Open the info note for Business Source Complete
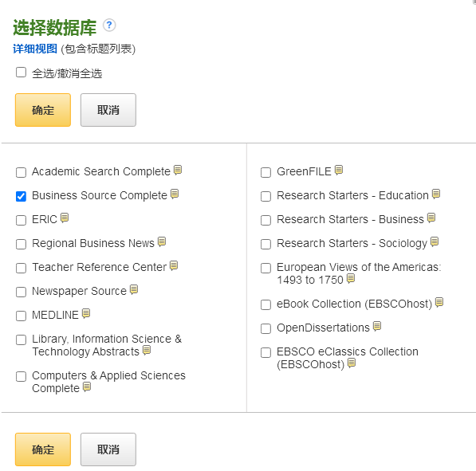The width and height of the screenshot is (476, 471). tap(175, 194)
